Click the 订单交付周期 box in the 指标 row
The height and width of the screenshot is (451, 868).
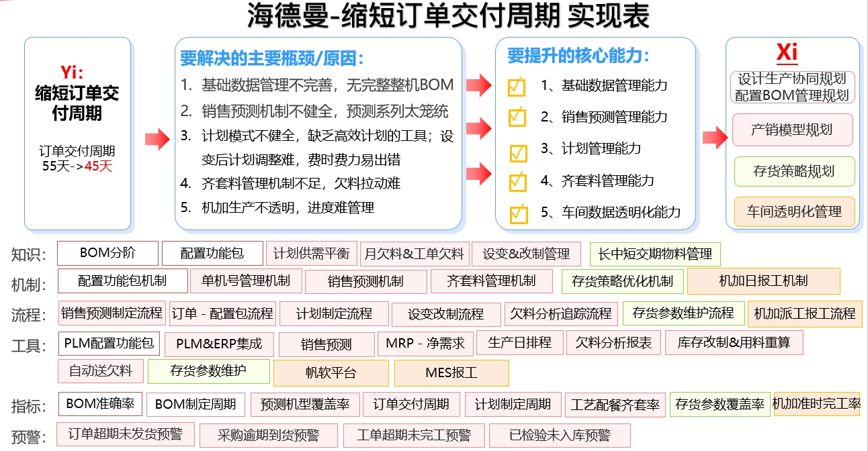pos(412,405)
